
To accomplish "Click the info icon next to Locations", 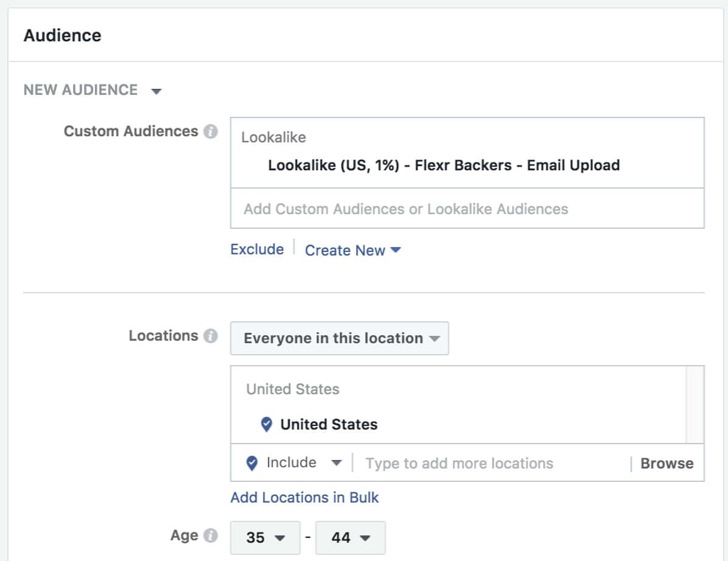I will [211, 336].
